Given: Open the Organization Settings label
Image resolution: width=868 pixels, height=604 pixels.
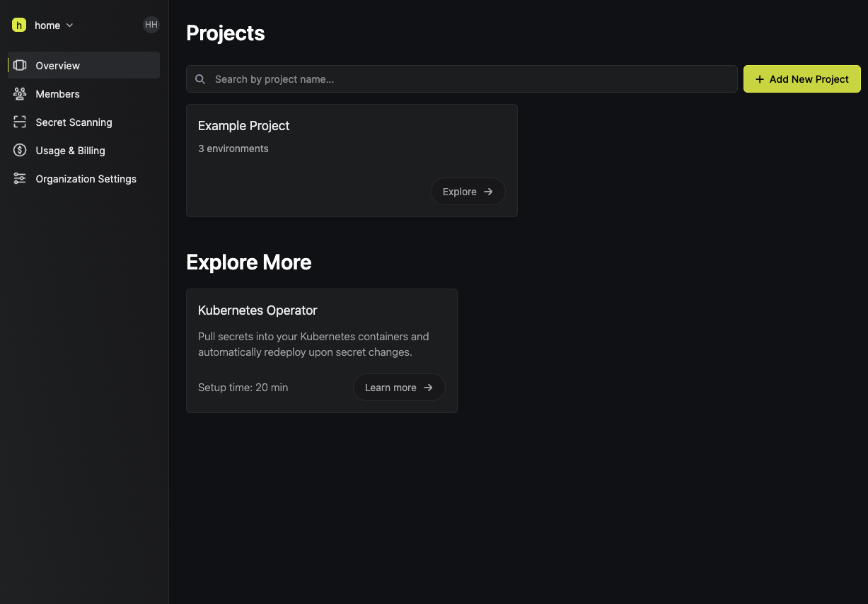Looking at the screenshot, I should 86,179.
